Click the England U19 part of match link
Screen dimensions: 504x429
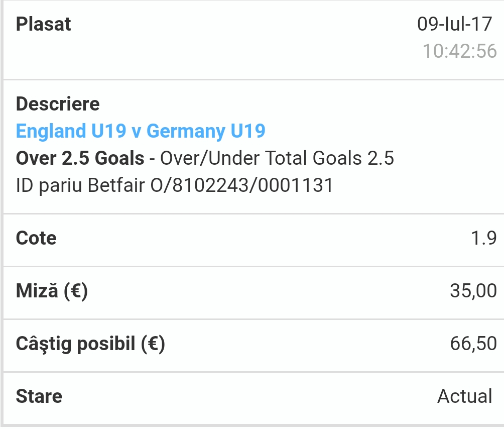pos(71,131)
